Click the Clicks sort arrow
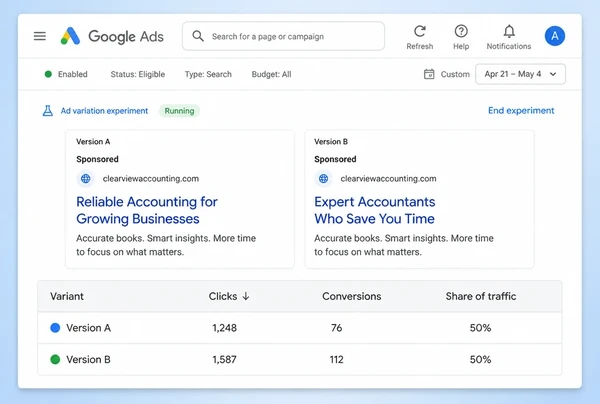 pyautogui.click(x=246, y=296)
